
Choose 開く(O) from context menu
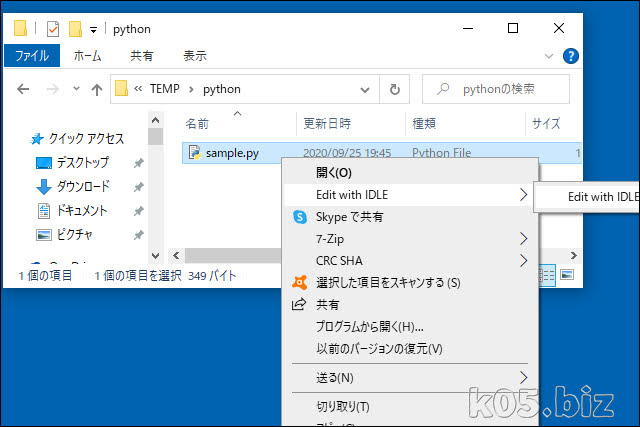pyautogui.click(x=410, y=173)
